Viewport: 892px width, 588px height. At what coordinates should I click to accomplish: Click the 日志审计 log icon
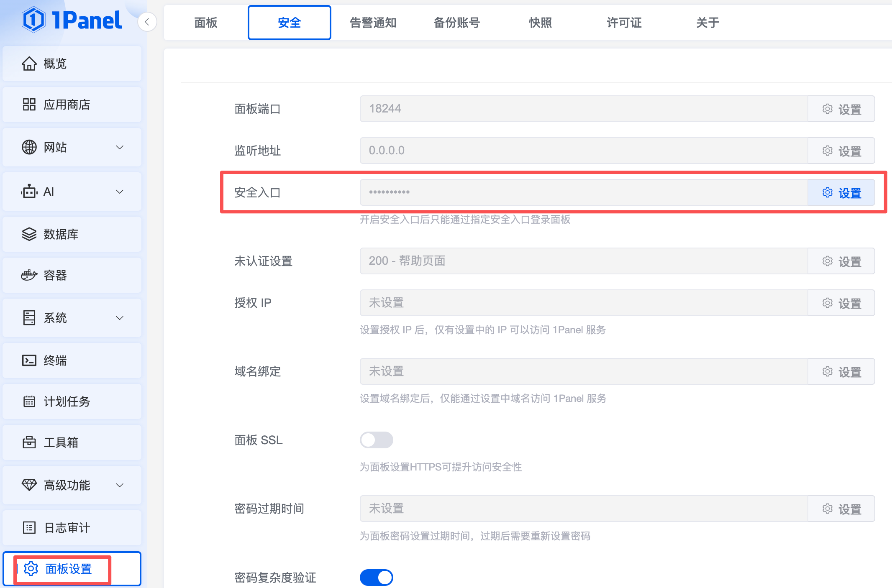(29, 528)
